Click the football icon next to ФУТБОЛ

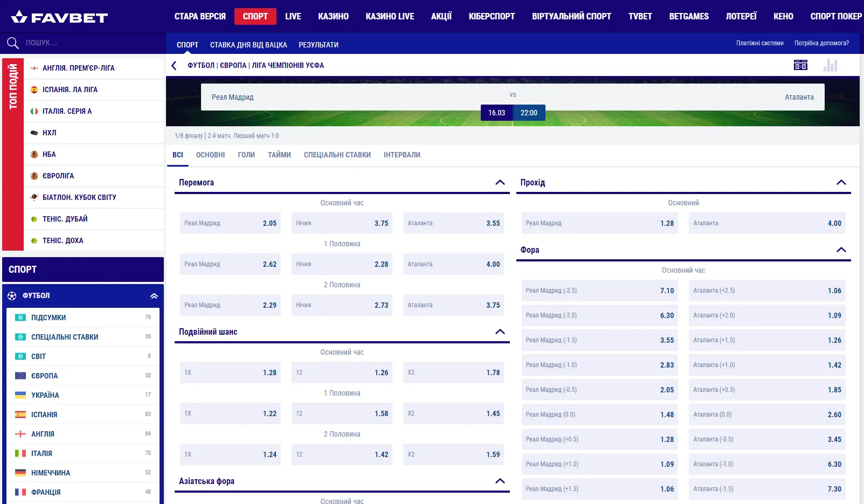click(12, 296)
